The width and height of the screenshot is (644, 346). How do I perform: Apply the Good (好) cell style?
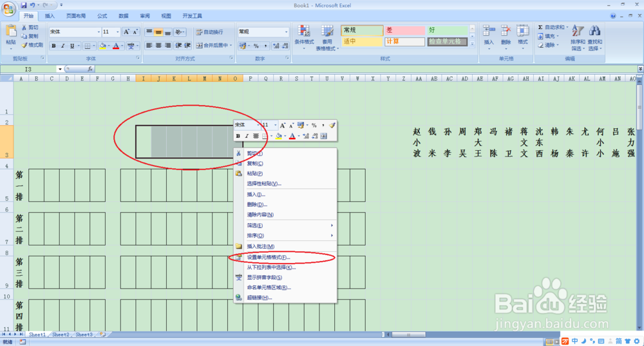[x=447, y=30]
